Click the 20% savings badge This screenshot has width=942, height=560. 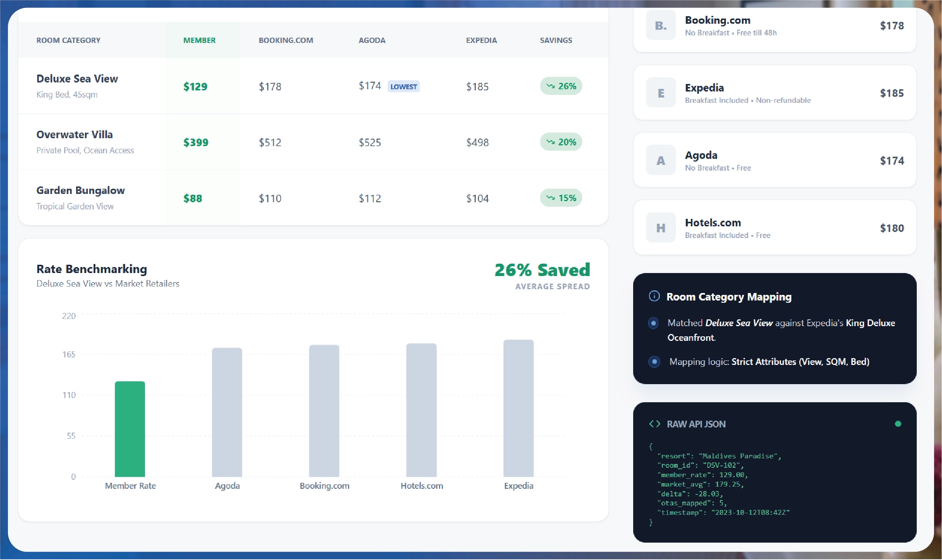[x=561, y=142]
